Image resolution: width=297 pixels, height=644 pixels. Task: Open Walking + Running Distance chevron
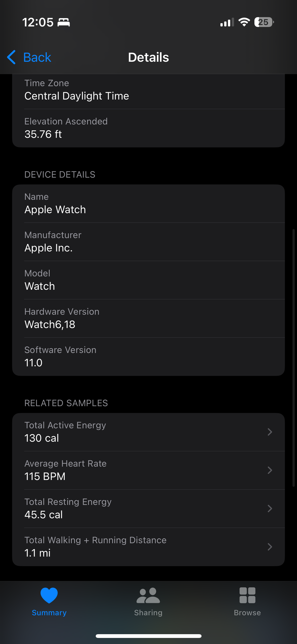(270, 547)
